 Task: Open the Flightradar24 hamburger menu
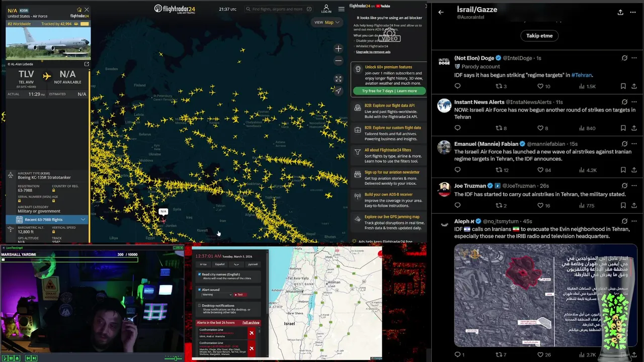pyautogui.click(x=342, y=9)
